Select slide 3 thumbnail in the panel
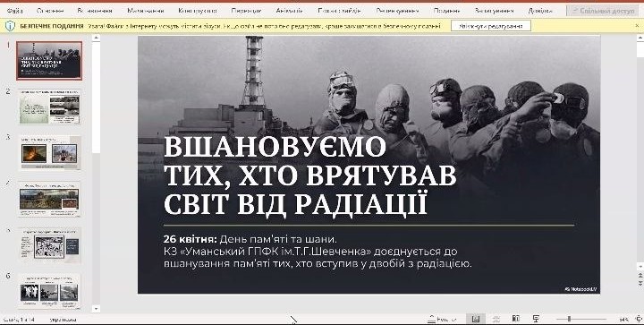Image resolution: width=644 pixels, height=325 pixels. coord(49,153)
